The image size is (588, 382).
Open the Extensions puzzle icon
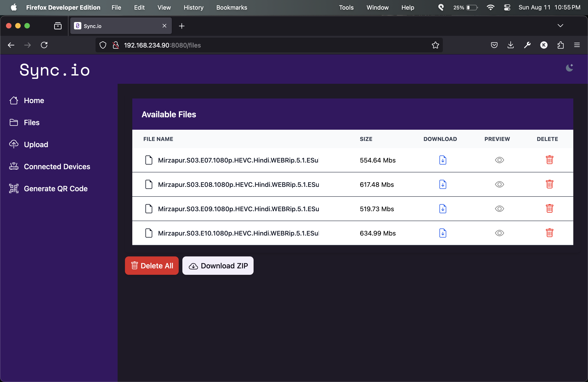point(561,45)
